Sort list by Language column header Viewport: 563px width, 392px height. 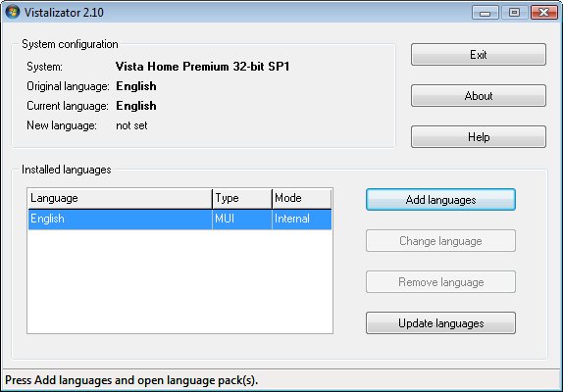tap(120, 198)
